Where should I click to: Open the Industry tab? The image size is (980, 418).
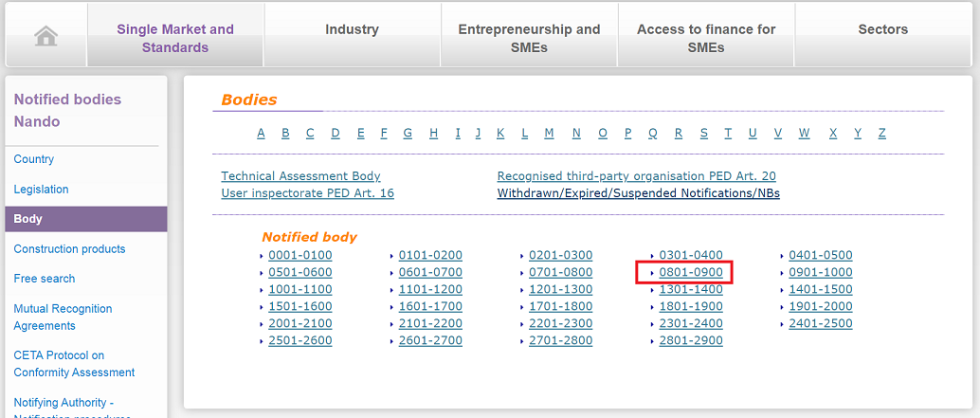point(352,29)
